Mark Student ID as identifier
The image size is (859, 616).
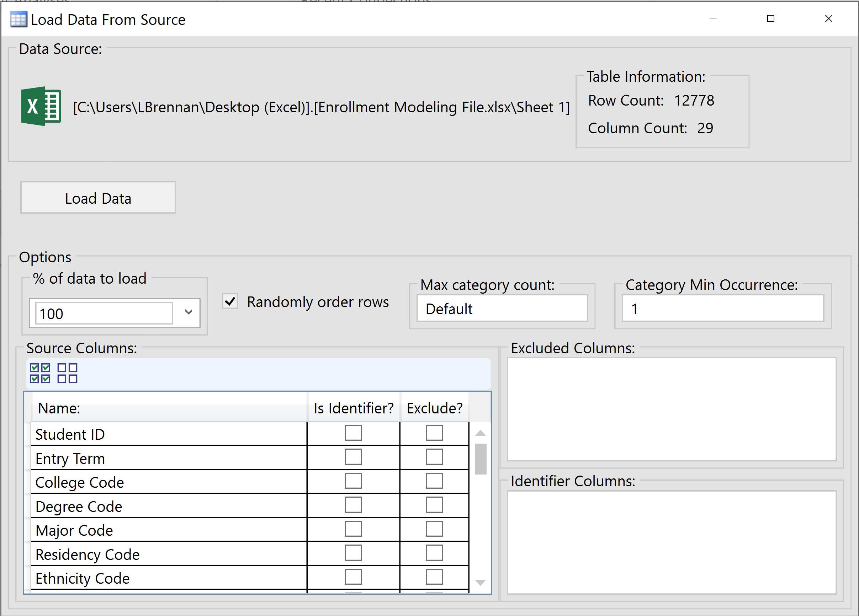click(353, 433)
